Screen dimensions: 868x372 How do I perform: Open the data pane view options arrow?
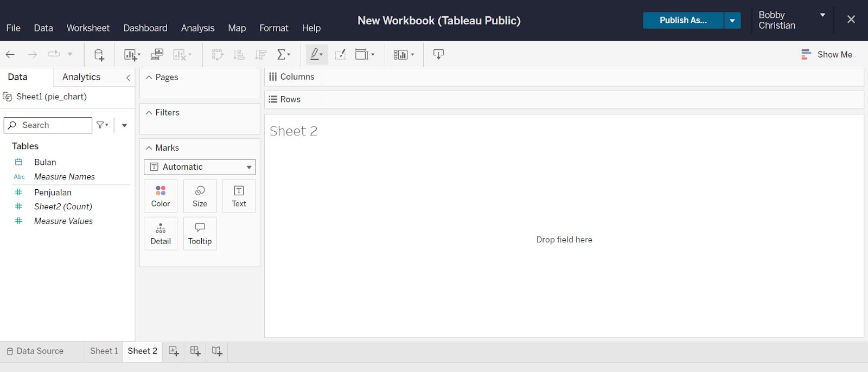[124, 125]
